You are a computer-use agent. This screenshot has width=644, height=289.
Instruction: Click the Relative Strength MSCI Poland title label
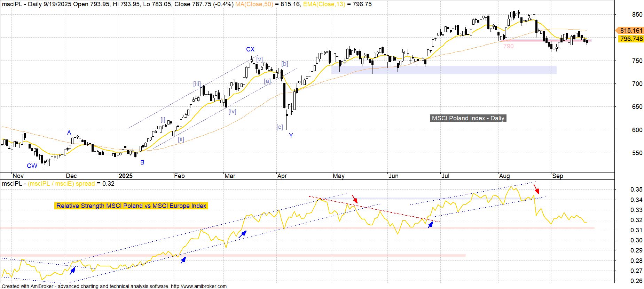(131, 206)
